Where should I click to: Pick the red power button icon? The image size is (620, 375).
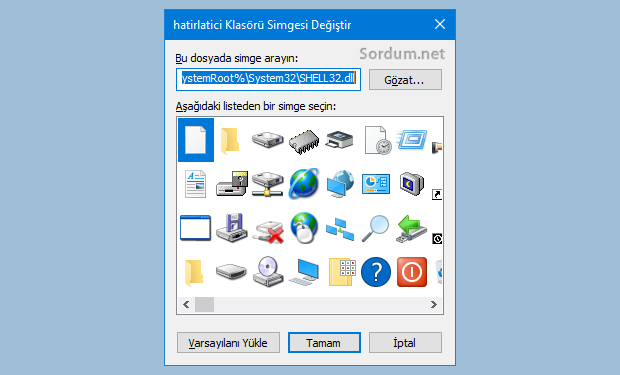(412, 272)
